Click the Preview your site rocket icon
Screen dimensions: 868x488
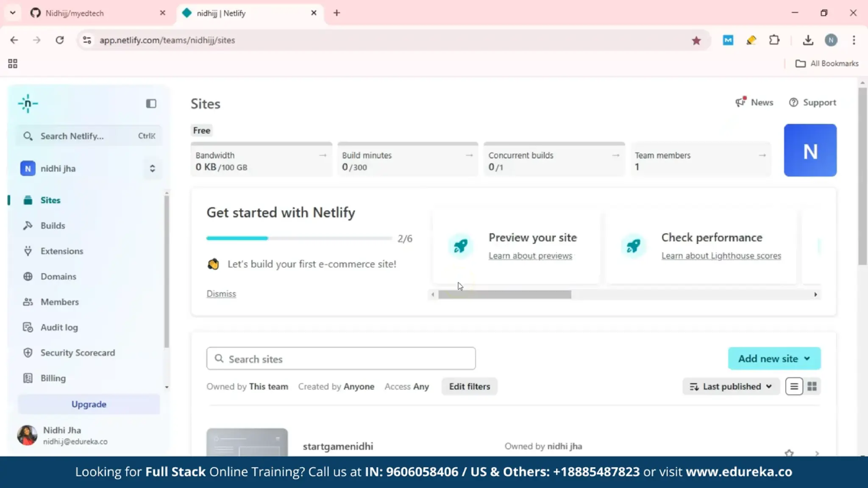pos(461,246)
